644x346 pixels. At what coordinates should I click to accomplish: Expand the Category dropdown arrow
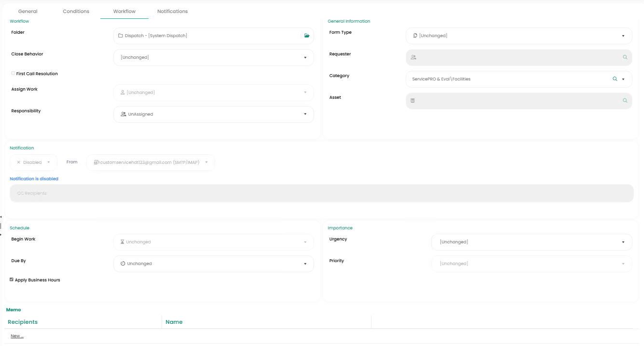click(623, 79)
